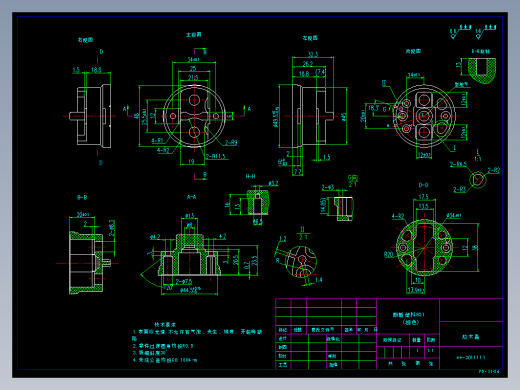Screen dimensions: 520x390
Task: Select the (7.4) reference dimension
Action: (x=320, y=72)
